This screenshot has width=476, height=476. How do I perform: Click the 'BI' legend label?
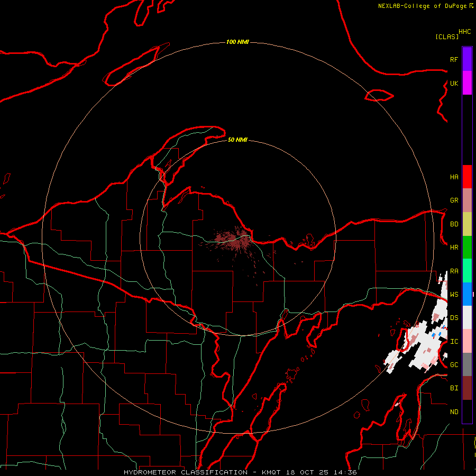[x=454, y=388]
